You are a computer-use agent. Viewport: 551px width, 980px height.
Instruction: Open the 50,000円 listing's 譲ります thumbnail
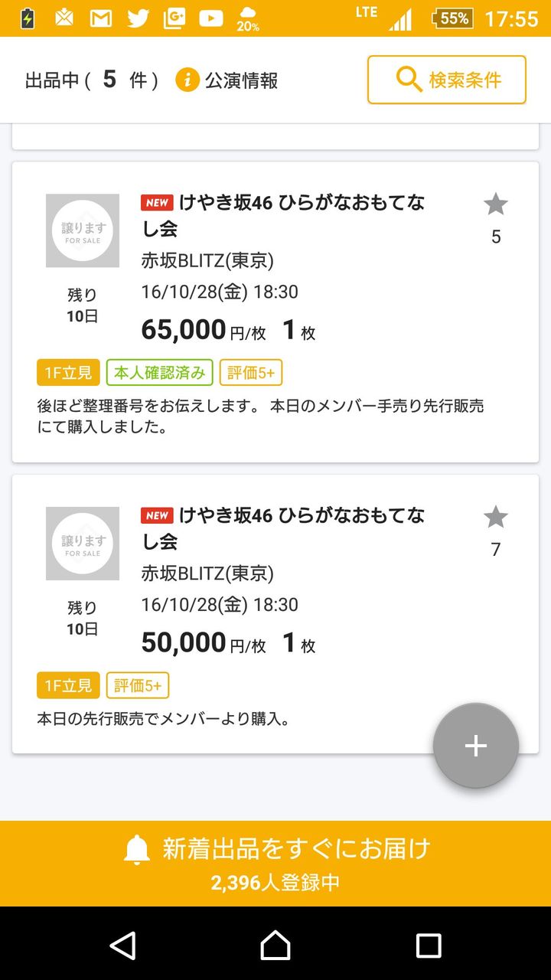(x=83, y=543)
